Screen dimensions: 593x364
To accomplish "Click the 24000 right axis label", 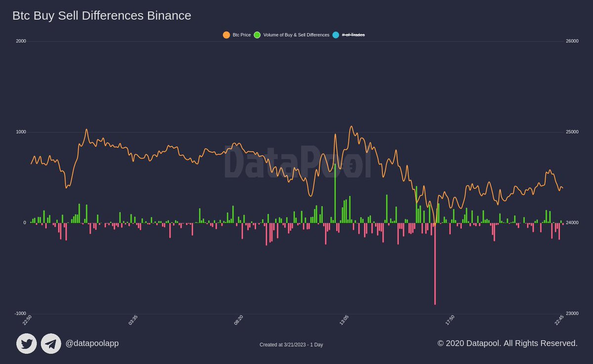I will click(572, 223).
